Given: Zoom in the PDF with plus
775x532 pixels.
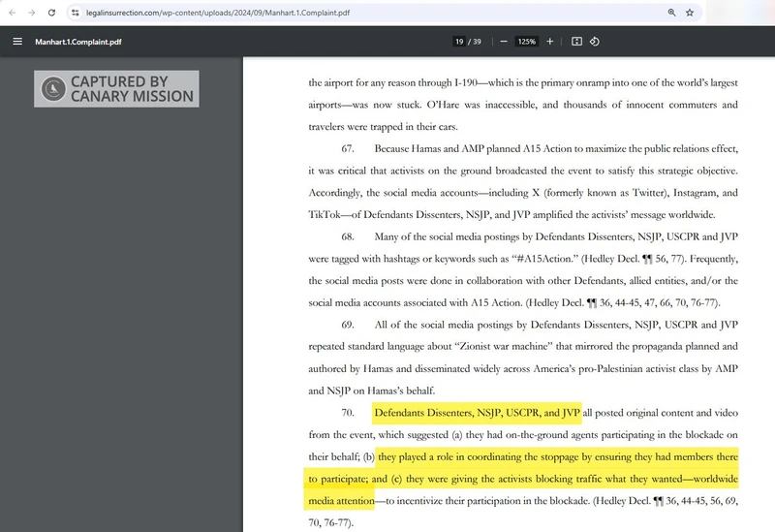Looking at the screenshot, I should (550, 42).
